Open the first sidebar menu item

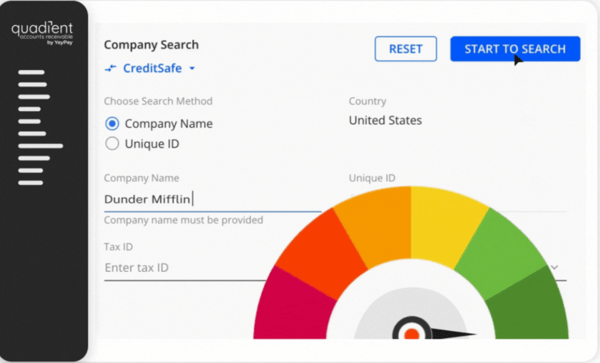31,72
